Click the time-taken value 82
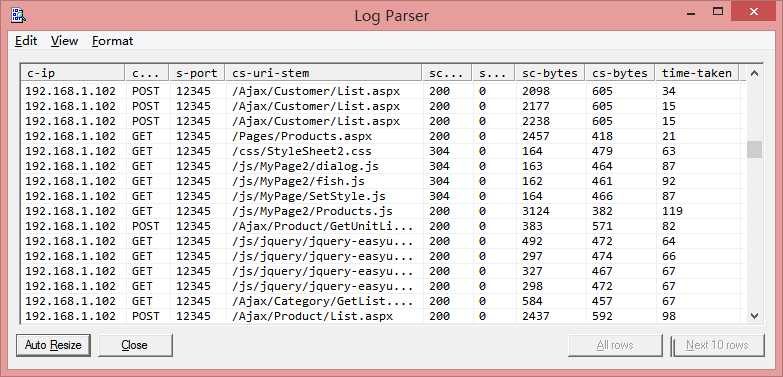The image size is (783, 377). click(669, 226)
